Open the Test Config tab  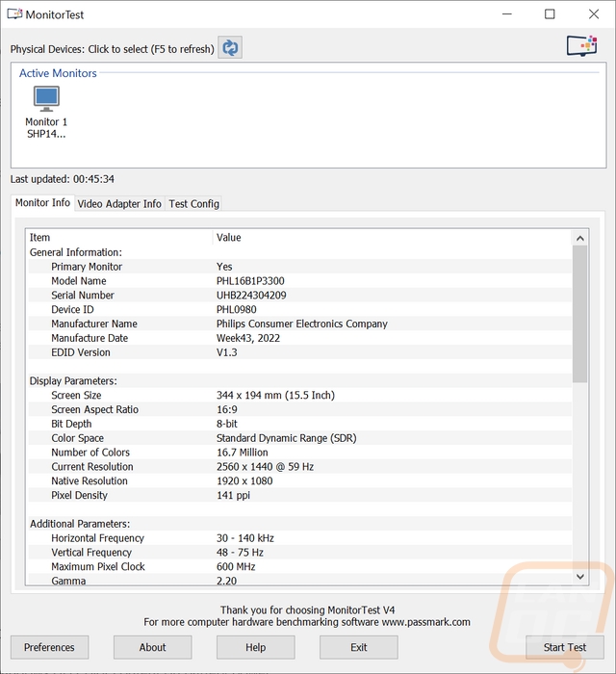pos(193,204)
